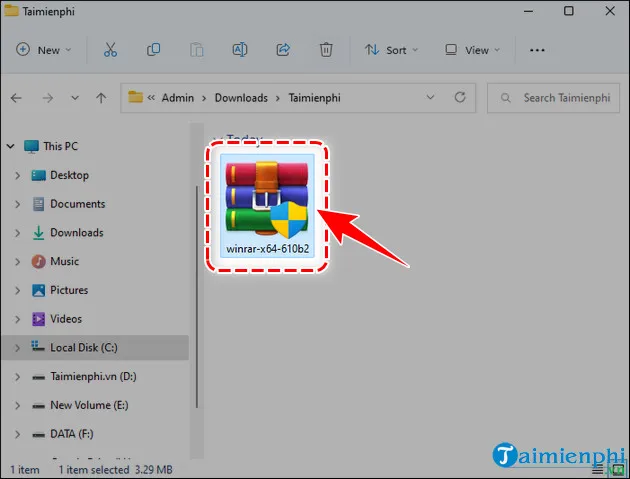This screenshot has width=630, height=479.
Task: Click the winrar-x64-610b2 file name
Action: pyautogui.click(x=268, y=249)
